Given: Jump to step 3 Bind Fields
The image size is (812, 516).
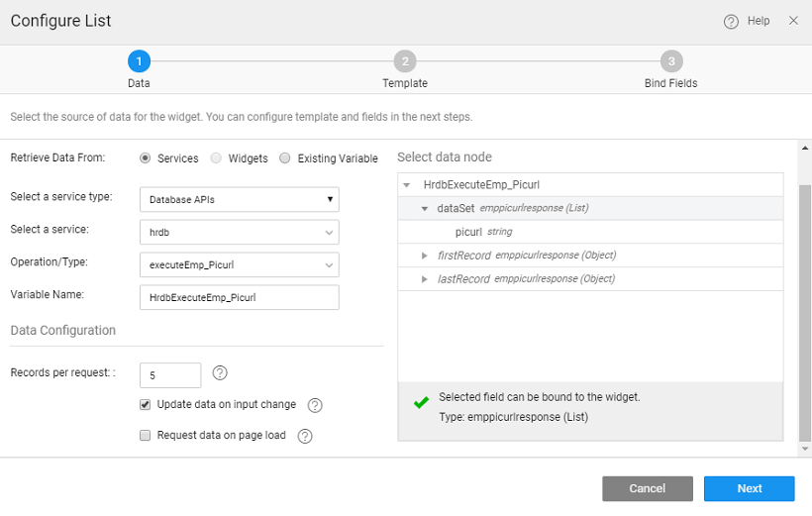Looking at the screenshot, I should (670, 61).
